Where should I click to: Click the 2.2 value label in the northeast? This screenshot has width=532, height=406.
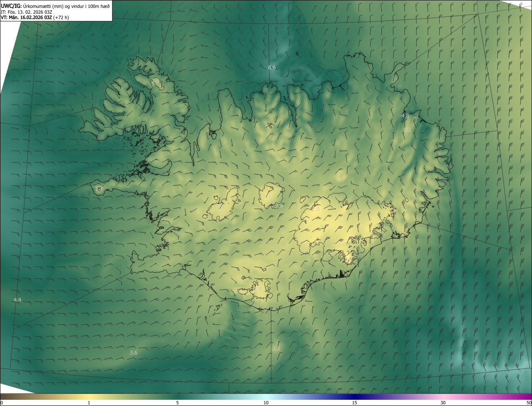pos(407,130)
